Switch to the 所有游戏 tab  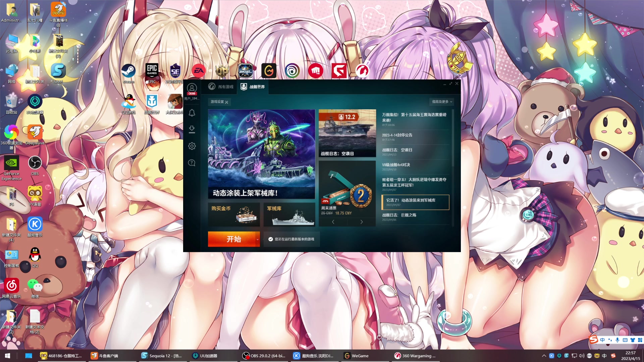click(221, 87)
